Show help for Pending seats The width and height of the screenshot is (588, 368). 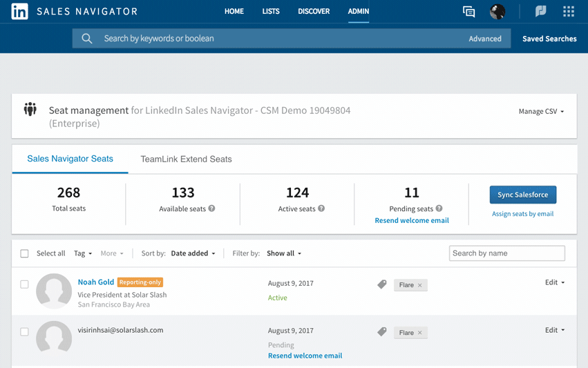[x=439, y=209]
